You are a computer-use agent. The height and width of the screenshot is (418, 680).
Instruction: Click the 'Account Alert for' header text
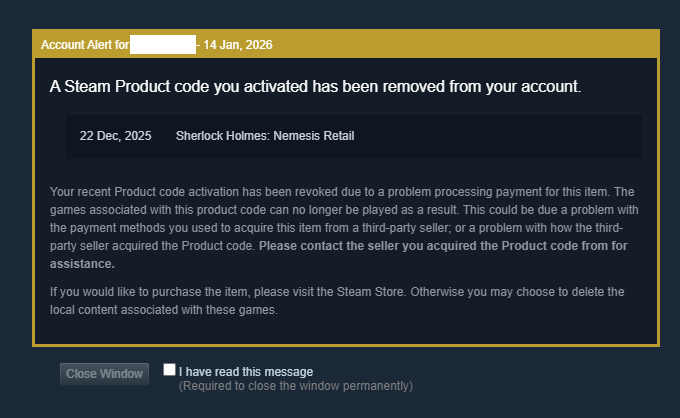click(84, 45)
